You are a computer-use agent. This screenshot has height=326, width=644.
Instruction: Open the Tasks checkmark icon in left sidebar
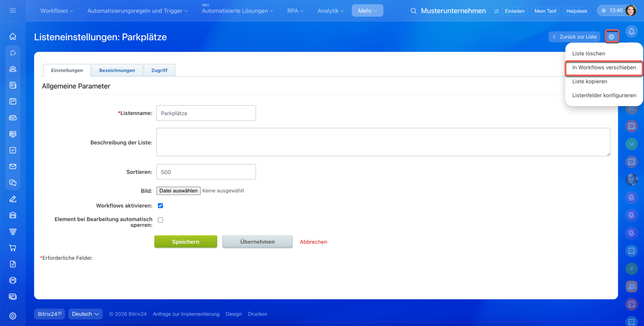pyautogui.click(x=13, y=150)
